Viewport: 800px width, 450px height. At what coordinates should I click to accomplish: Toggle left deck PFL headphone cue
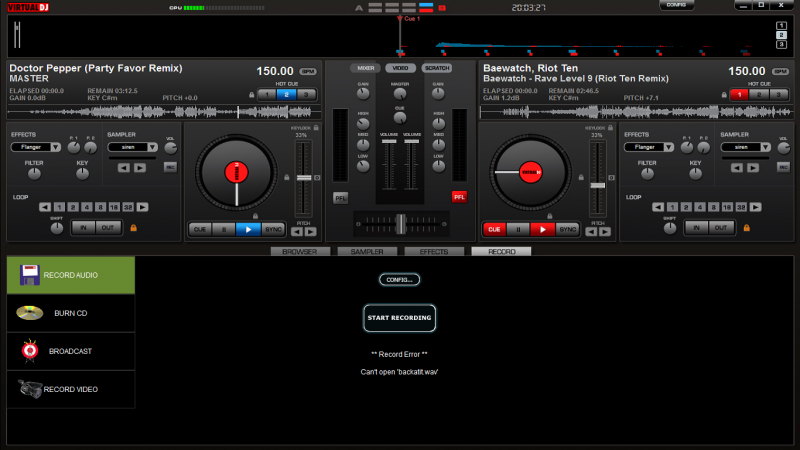340,197
